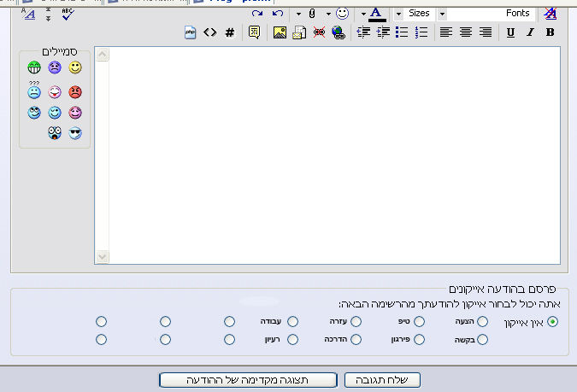Remove text formatting with the crossed-out A icon
The height and width of the screenshot is (392, 577).
551,14
